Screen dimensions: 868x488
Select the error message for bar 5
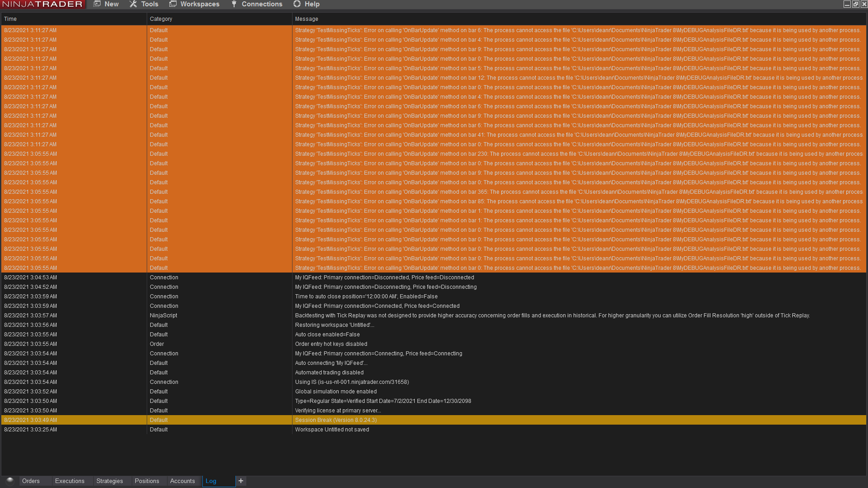(x=577, y=68)
